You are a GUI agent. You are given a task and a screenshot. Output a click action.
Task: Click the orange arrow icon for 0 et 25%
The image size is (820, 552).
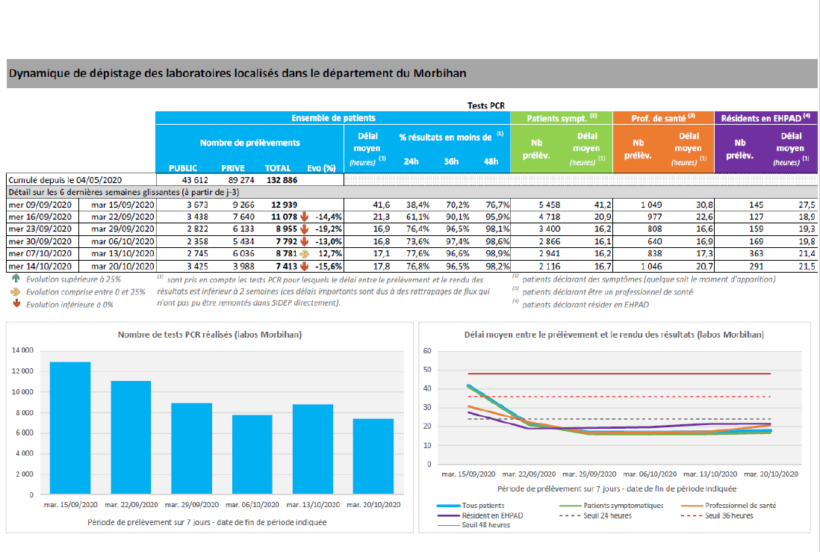16,292
